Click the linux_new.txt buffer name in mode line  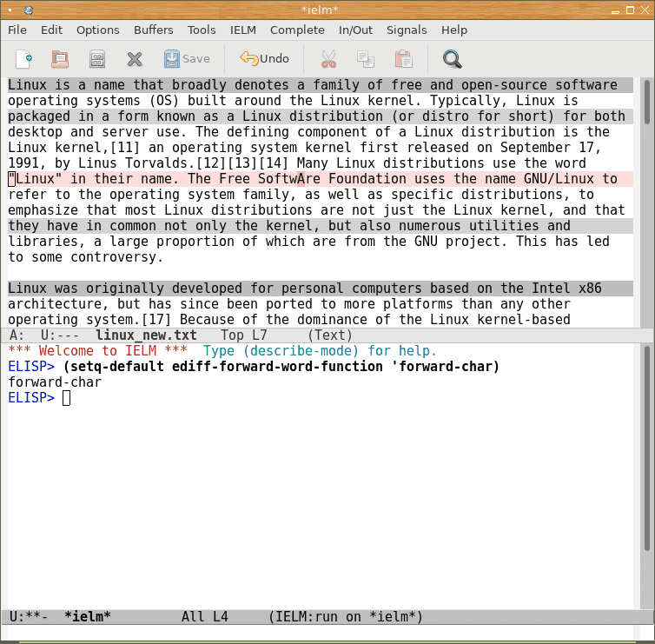(x=146, y=335)
